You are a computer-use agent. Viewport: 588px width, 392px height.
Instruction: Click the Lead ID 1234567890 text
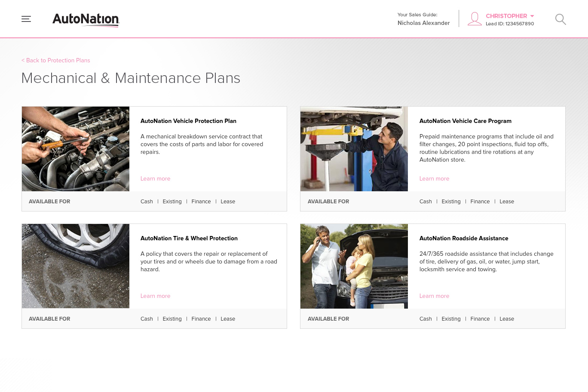click(510, 24)
